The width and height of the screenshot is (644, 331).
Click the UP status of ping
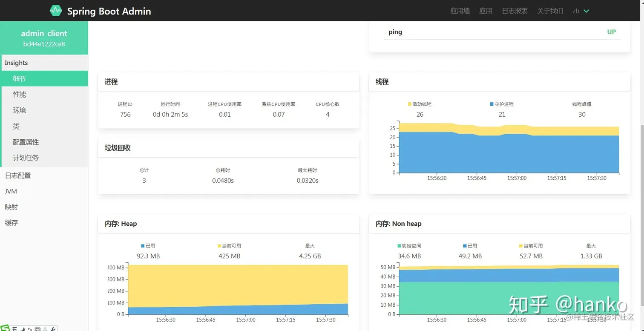pyautogui.click(x=611, y=32)
